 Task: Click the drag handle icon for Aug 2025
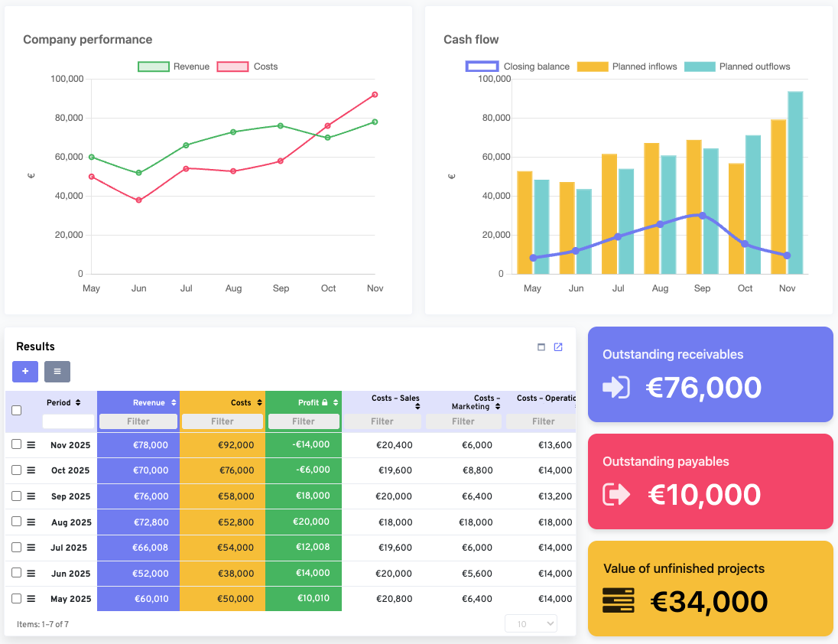point(31,522)
